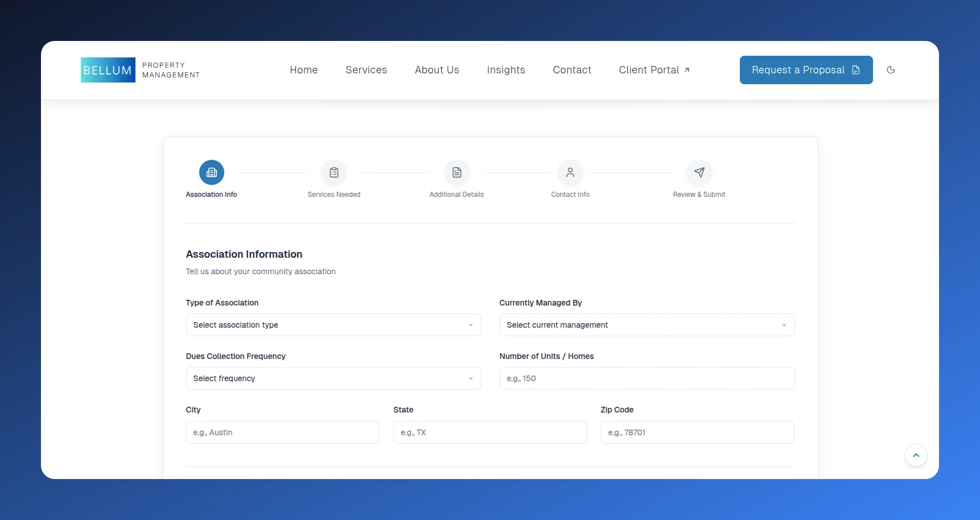The height and width of the screenshot is (520, 980).
Task: Click into the State input field
Action: [x=490, y=432]
